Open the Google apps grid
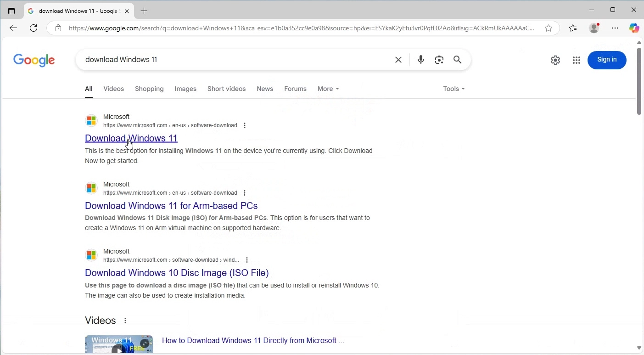Image resolution: width=644 pixels, height=355 pixels. pos(577,60)
